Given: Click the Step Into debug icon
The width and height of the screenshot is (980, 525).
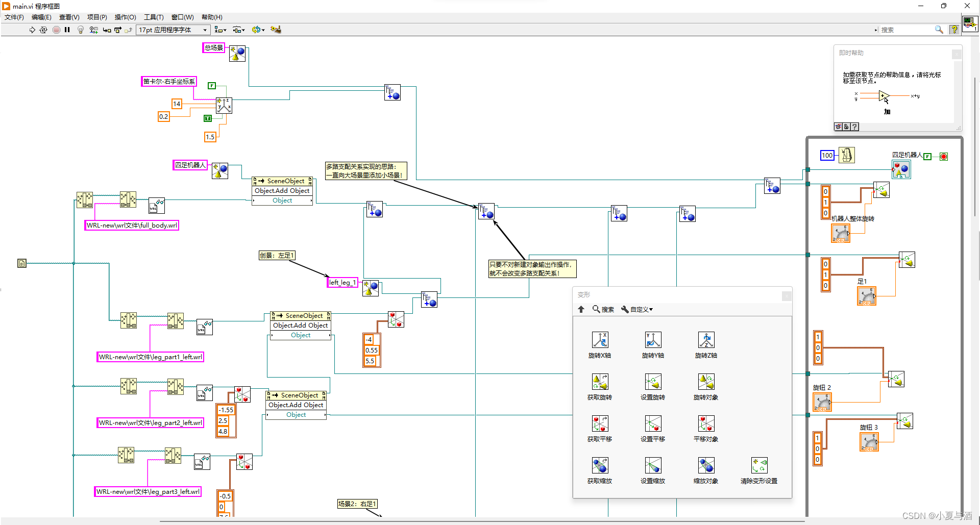Looking at the screenshot, I should coord(107,30).
